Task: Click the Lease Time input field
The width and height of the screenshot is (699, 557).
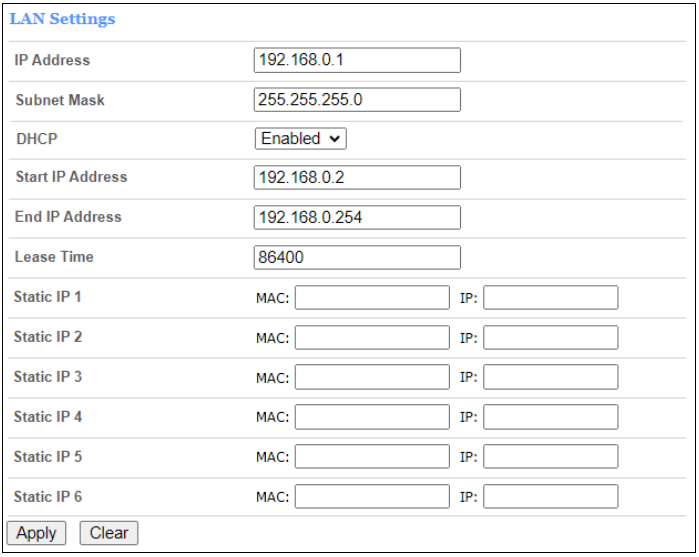Action: click(357, 257)
